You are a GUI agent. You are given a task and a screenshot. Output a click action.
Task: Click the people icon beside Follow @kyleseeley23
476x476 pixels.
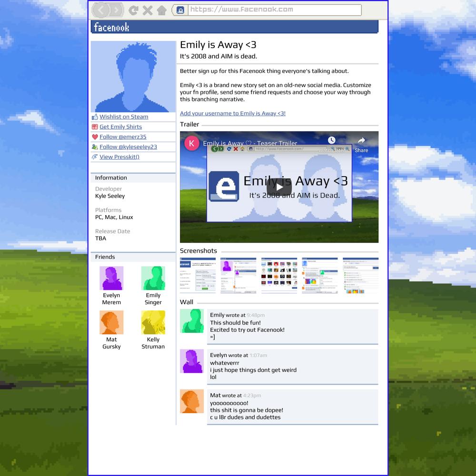[x=95, y=147]
